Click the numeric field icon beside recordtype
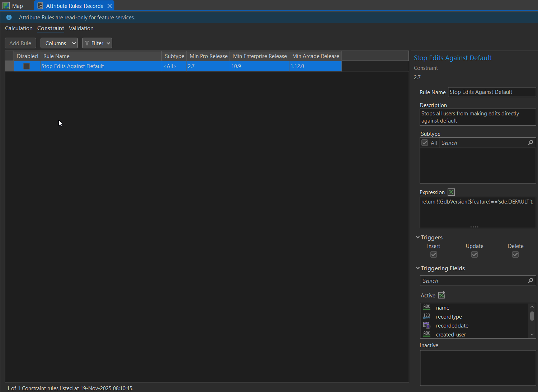538x392 pixels. [427, 316]
